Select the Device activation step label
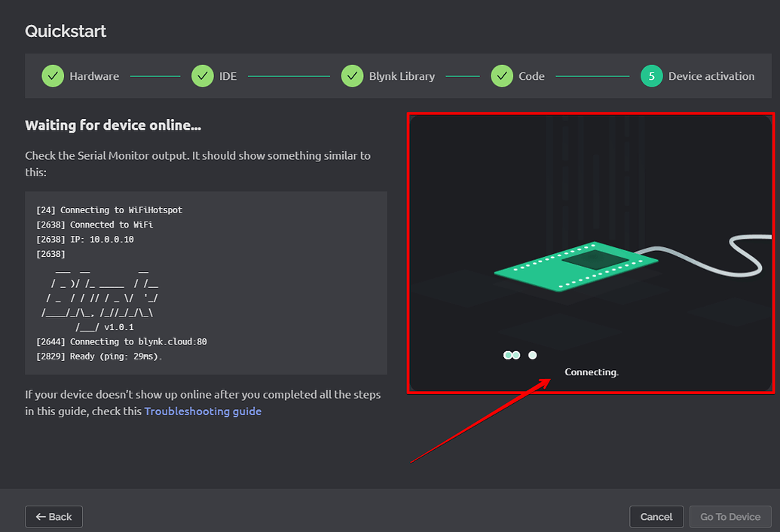This screenshot has width=780, height=532. pyautogui.click(x=711, y=76)
